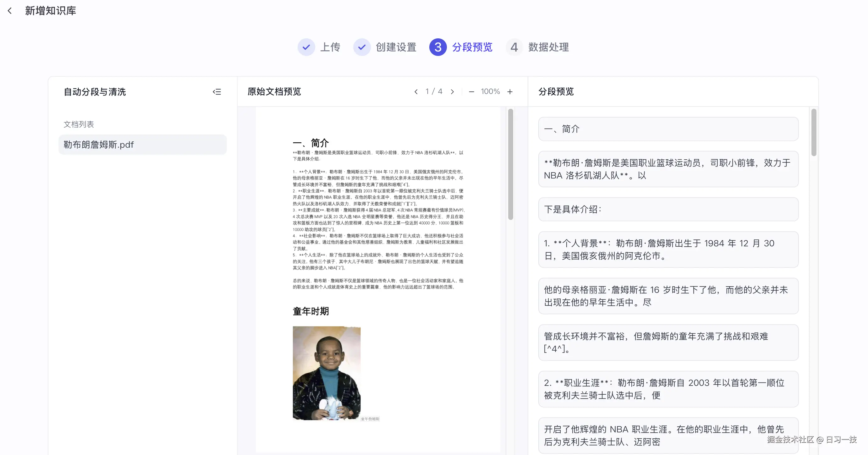Click the 上传 step checkmark icon
The height and width of the screenshot is (455, 868).
306,47
